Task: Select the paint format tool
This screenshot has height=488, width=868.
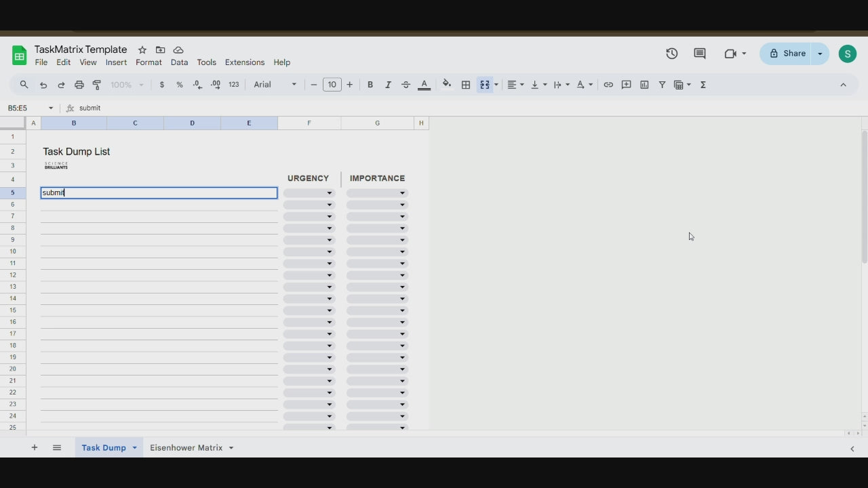Action: click(x=96, y=85)
